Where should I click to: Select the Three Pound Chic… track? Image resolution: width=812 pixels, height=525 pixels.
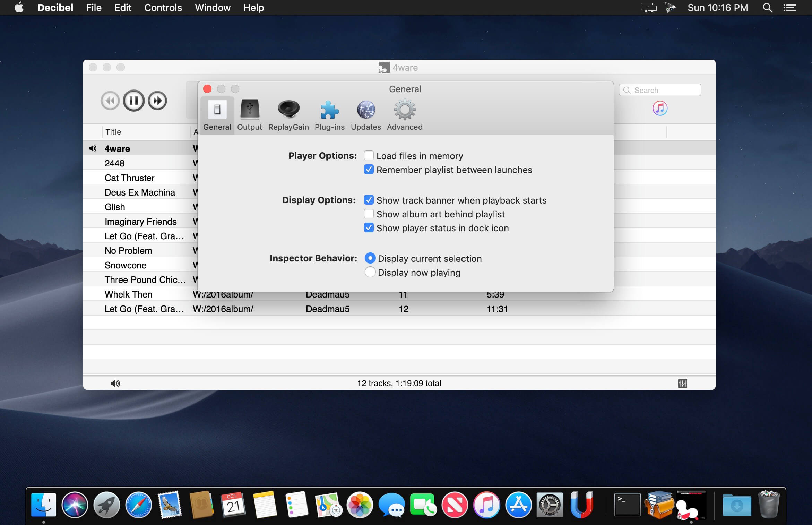(140, 280)
